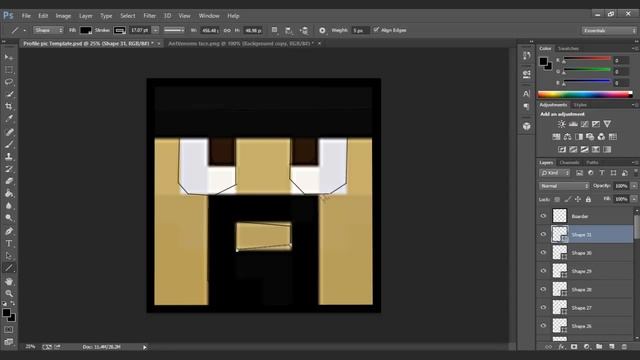Select the Paint Bucket tool
The width and height of the screenshot is (640, 360).
tap(9, 193)
